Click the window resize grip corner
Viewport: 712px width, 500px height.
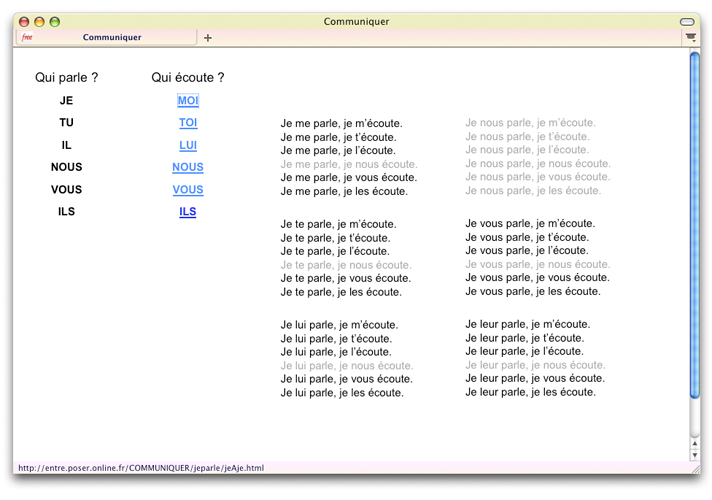695,470
